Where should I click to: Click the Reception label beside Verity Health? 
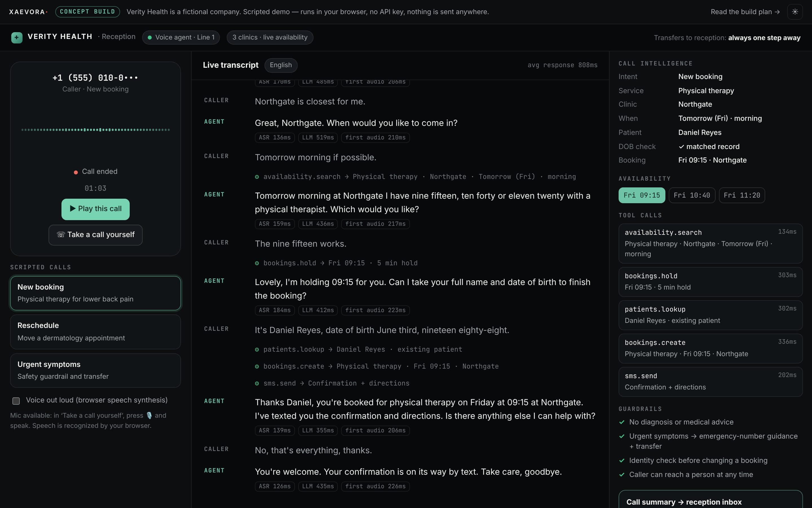118,37
